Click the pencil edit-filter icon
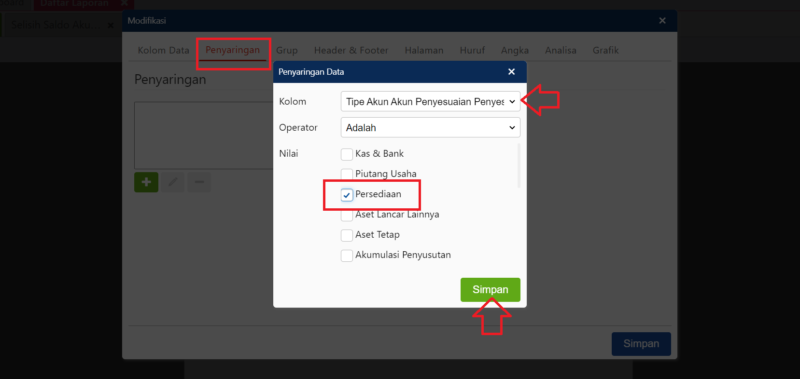 pyautogui.click(x=173, y=182)
